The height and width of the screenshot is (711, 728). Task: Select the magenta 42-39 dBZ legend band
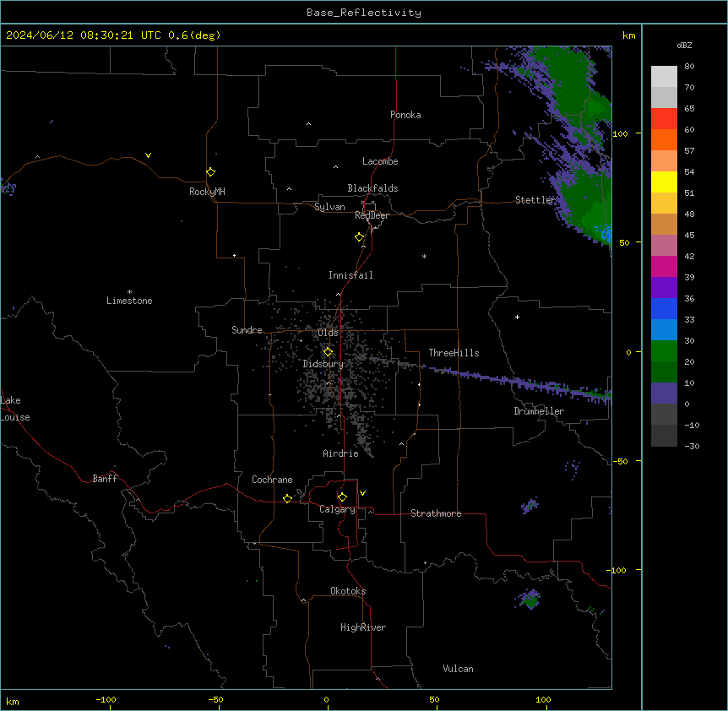point(664,266)
